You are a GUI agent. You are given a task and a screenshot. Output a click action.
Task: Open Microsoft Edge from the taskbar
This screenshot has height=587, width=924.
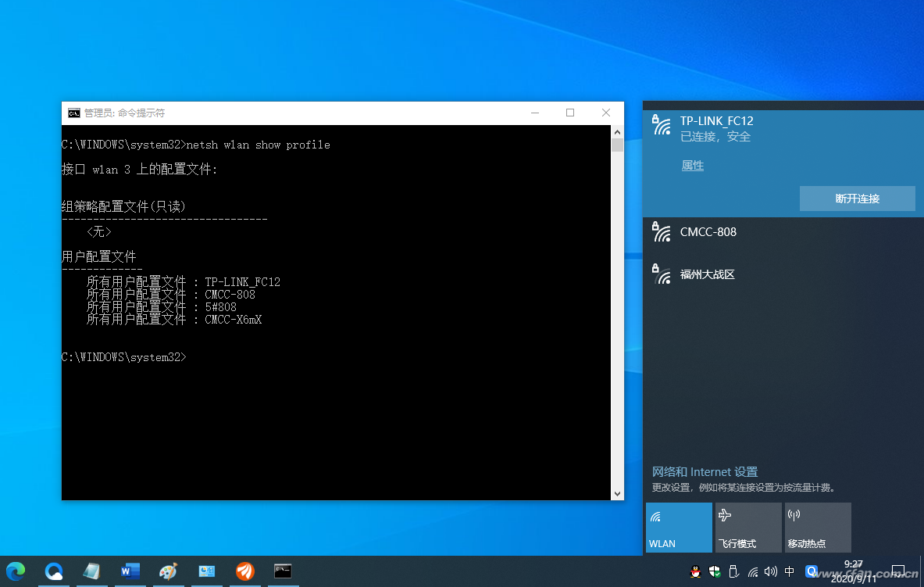[16, 571]
